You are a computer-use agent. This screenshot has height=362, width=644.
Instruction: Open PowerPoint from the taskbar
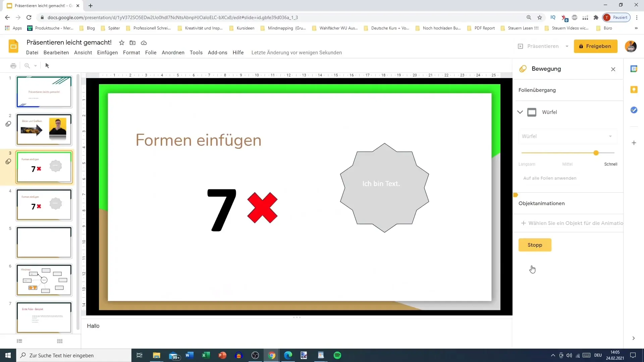coord(222,355)
